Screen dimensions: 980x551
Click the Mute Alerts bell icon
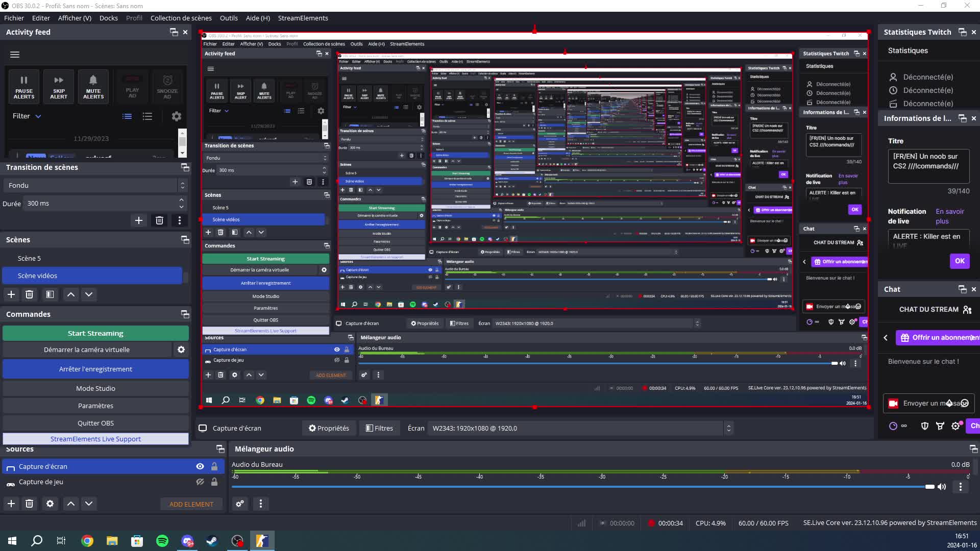pos(93,81)
